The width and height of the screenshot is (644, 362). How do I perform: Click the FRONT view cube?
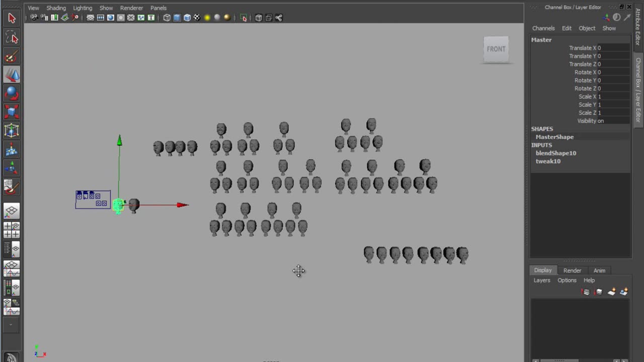496,49
